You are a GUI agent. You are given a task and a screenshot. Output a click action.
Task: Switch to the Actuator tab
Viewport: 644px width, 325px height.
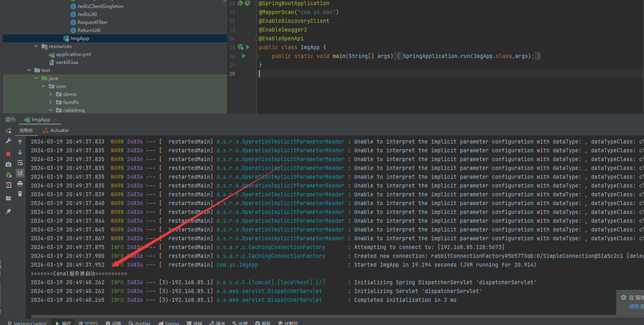click(56, 130)
